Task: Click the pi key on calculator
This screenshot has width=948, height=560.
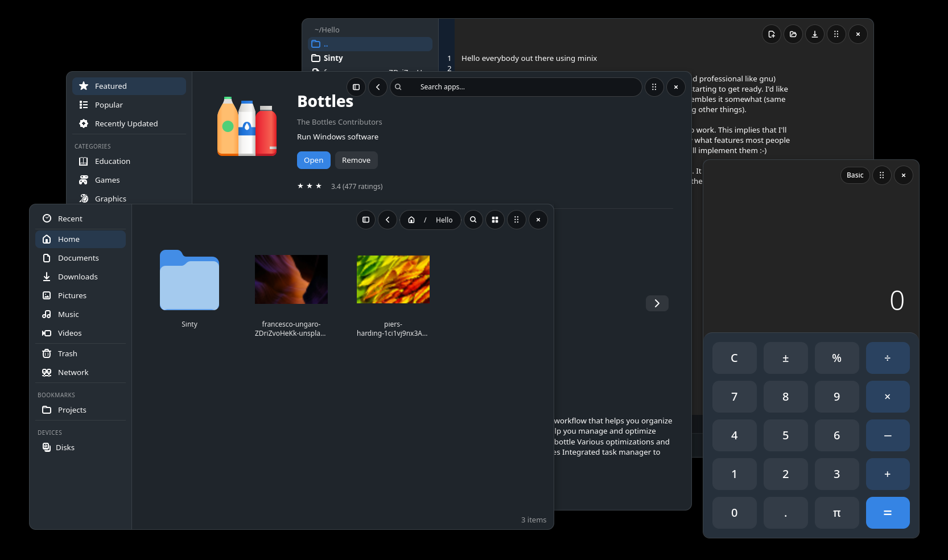Action: (837, 513)
